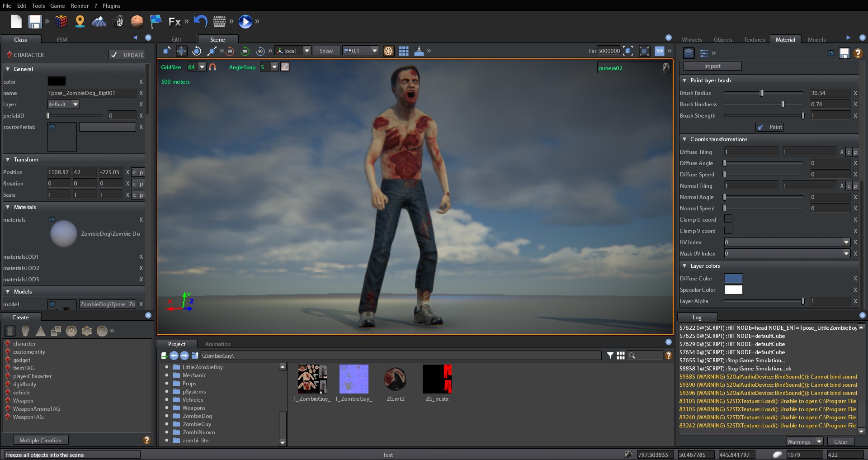Viewport: 868px width, 460px height.
Task: Enable the Paint toggle in Paint layer brush
Action: click(769, 127)
